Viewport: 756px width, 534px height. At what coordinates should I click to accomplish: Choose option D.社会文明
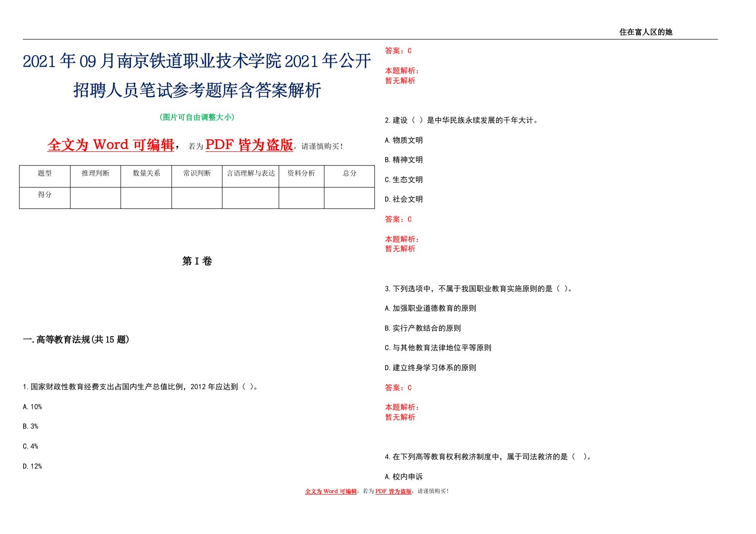point(404,199)
